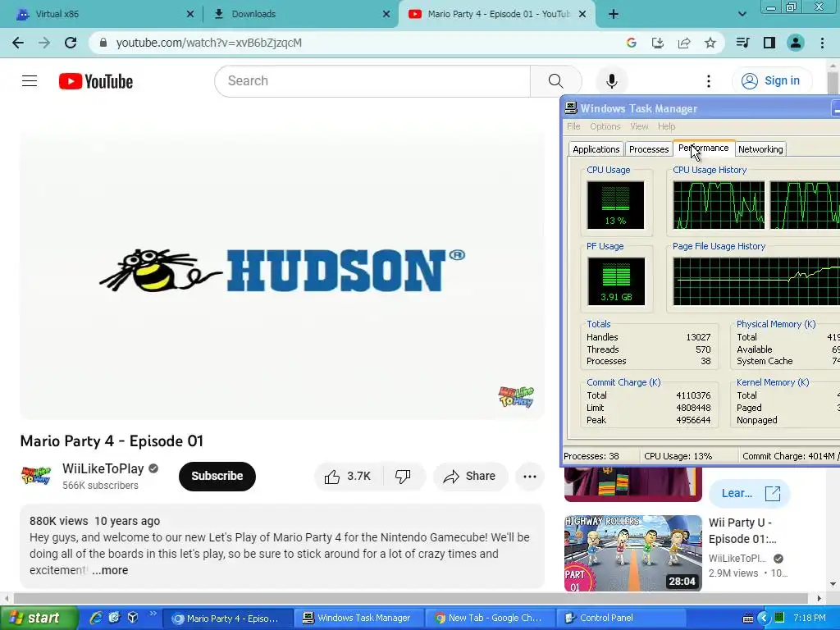840x630 pixels.
Task: Share this page via address bar icon
Action: click(684, 43)
